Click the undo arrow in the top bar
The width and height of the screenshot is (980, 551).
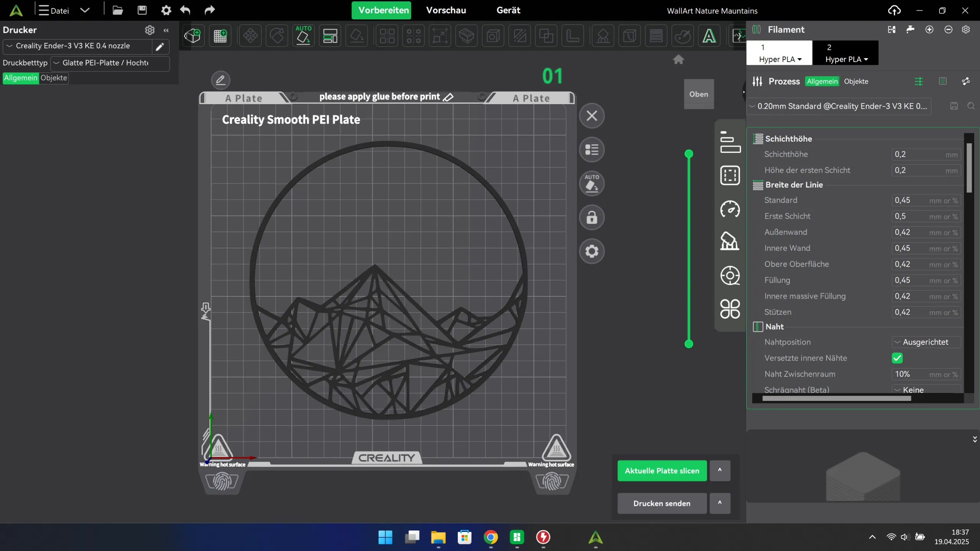185,10
